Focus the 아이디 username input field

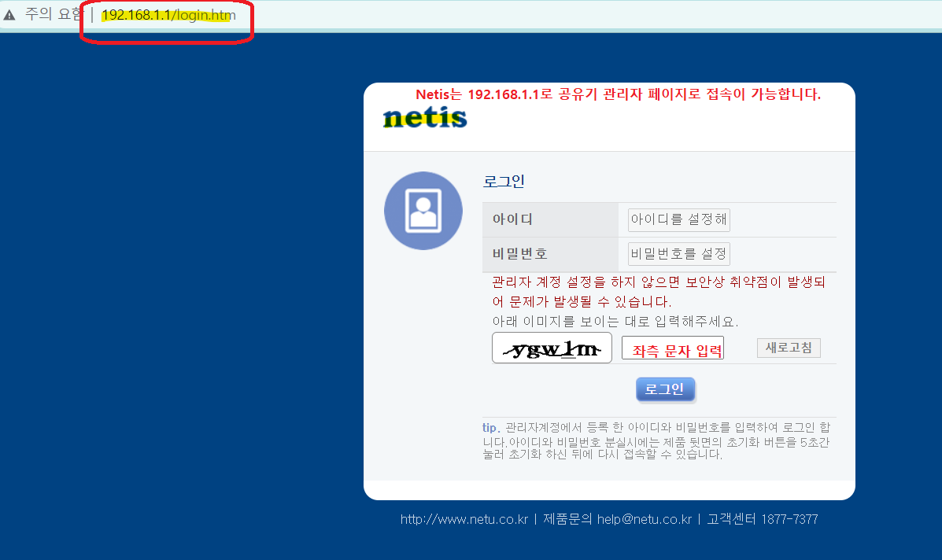click(679, 219)
